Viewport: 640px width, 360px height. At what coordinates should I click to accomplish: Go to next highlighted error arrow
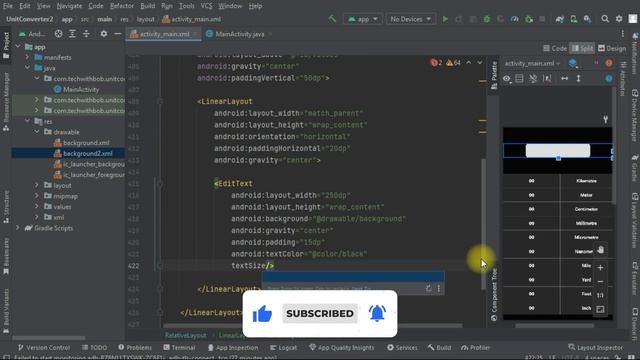point(480,62)
